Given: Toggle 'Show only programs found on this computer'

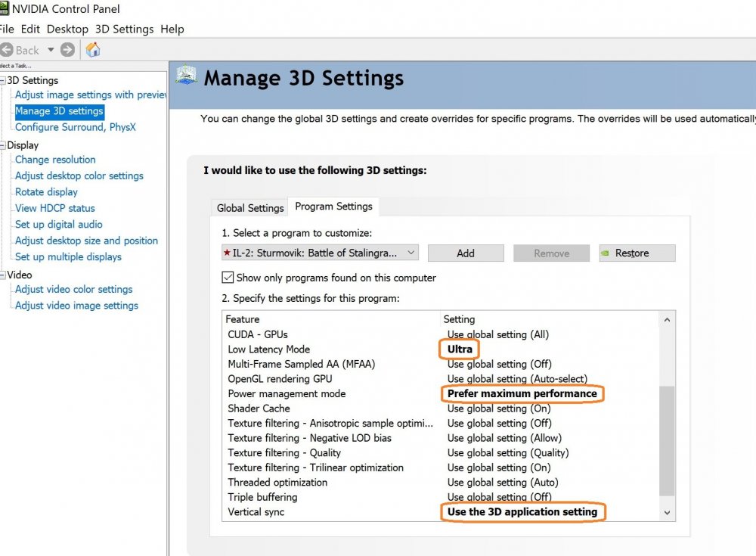Looking at the screenshot, I should 228,278.
